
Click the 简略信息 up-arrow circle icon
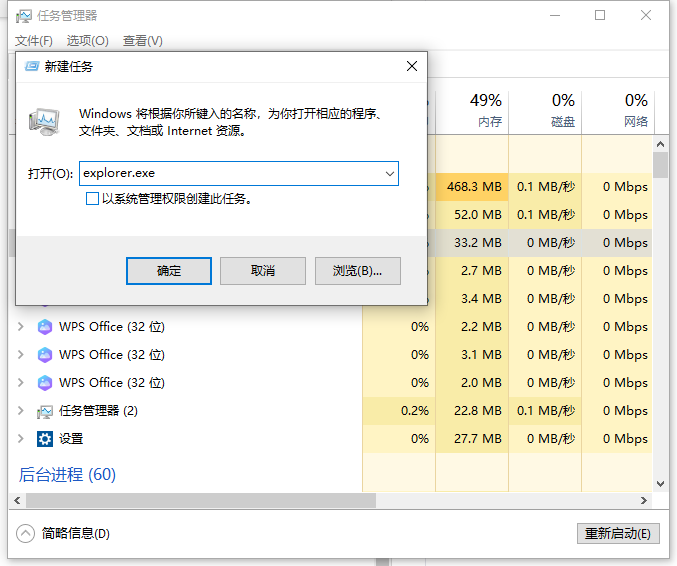(x=26, y=533)
